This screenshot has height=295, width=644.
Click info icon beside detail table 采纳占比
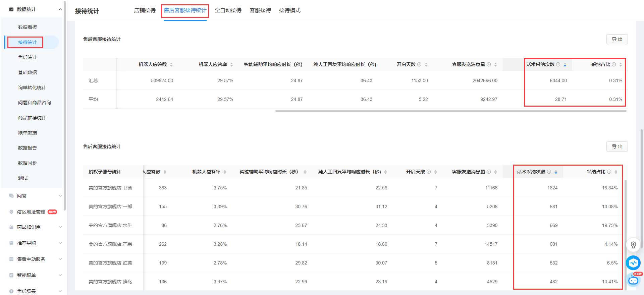(x=609, y=172)
